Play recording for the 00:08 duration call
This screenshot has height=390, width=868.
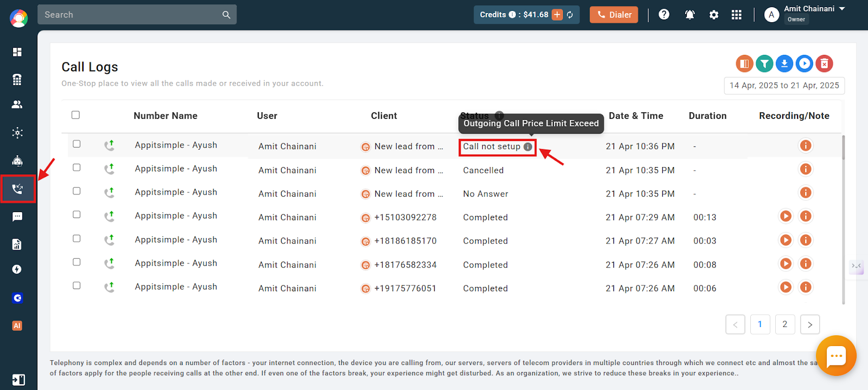786,264
